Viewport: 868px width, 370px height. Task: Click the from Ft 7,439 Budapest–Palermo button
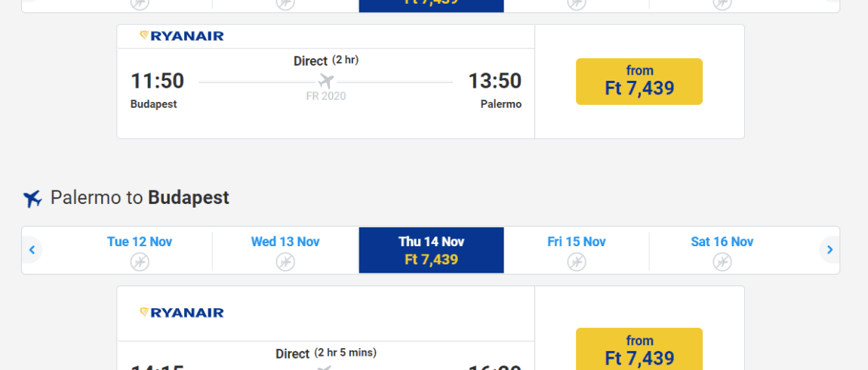[639, 82]
